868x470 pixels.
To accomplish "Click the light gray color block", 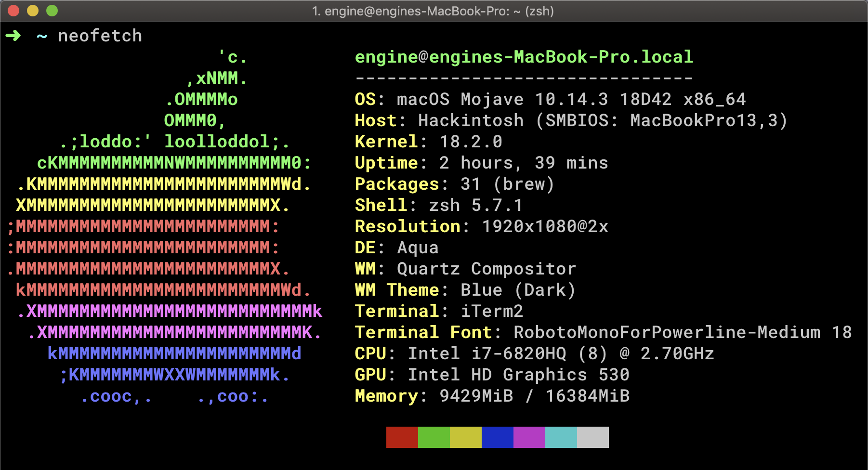I will 593,437.
